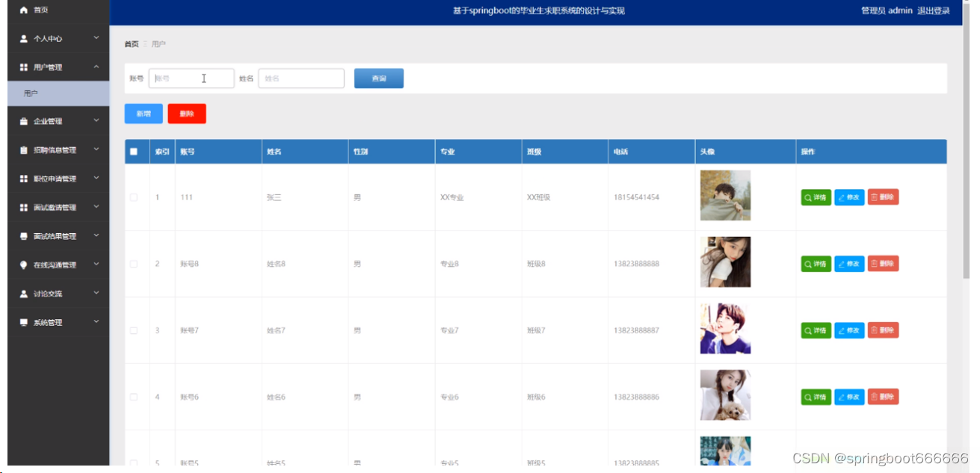The width and height of the screenshot is (980, 473).
Task: Expand the 企业管理 menu chevron
Action: point(96,120)
